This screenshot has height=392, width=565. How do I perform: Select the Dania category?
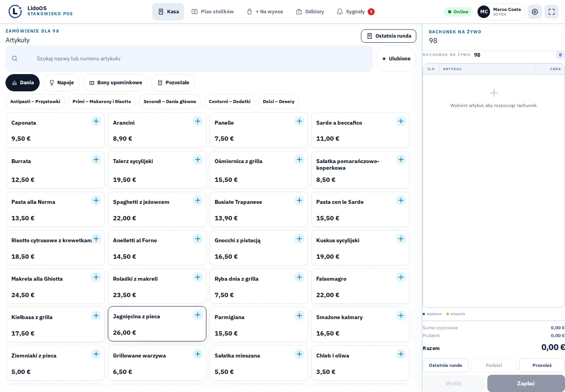click(23, 83)
